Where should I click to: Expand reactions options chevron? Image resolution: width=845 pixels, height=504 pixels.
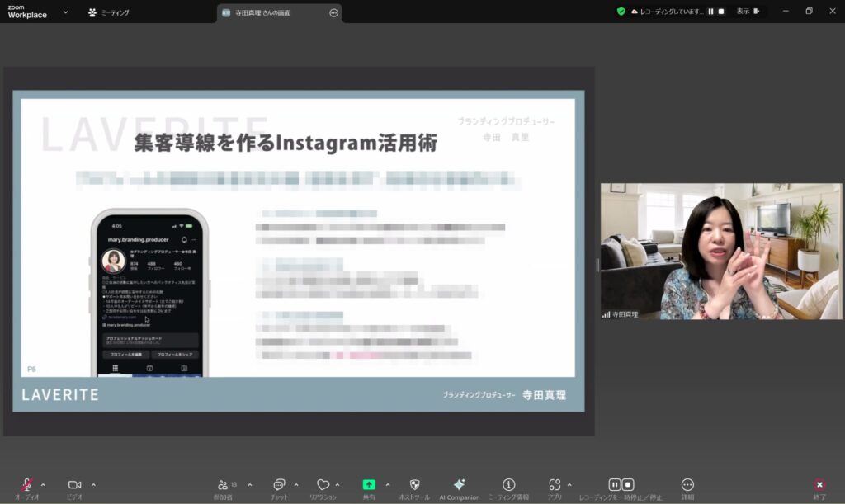pyautogui.click(x=338, y=485)
